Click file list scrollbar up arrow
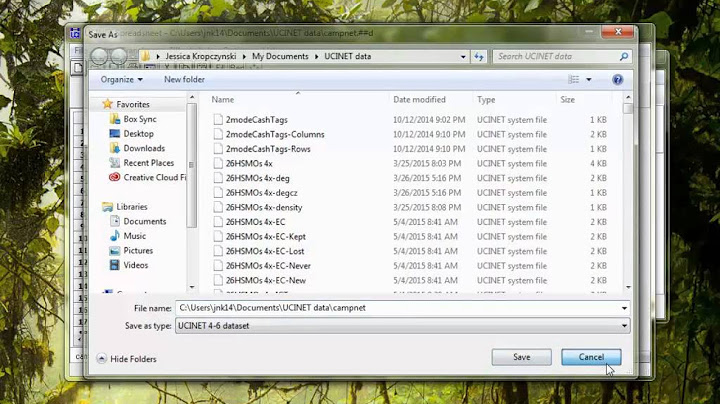Image resolution: width=720 pixels, height=404 pixels. 628,97
